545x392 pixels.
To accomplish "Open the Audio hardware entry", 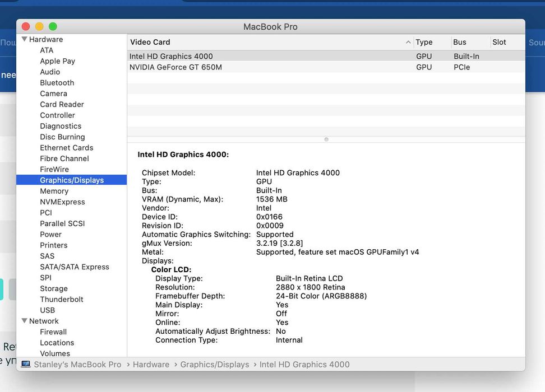I will click(50, 72).
